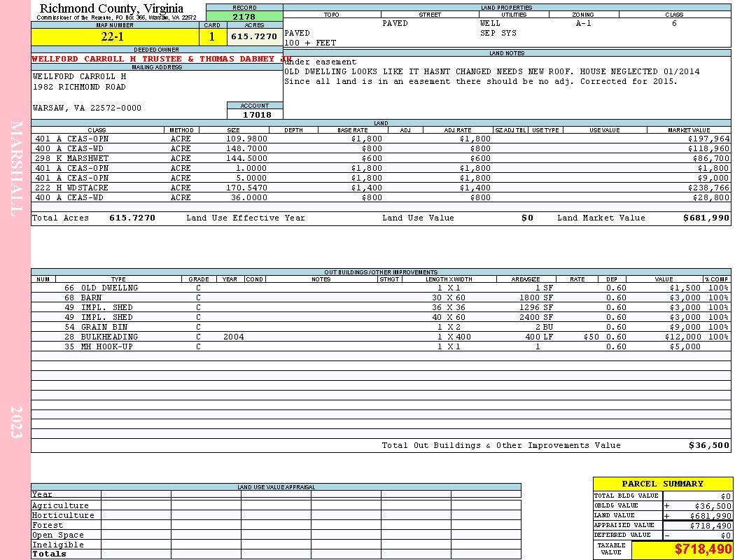This screenshot has height=560, width=735.
Task: Click the 68 BARN outbuilding row
Action: pos(381,298)
